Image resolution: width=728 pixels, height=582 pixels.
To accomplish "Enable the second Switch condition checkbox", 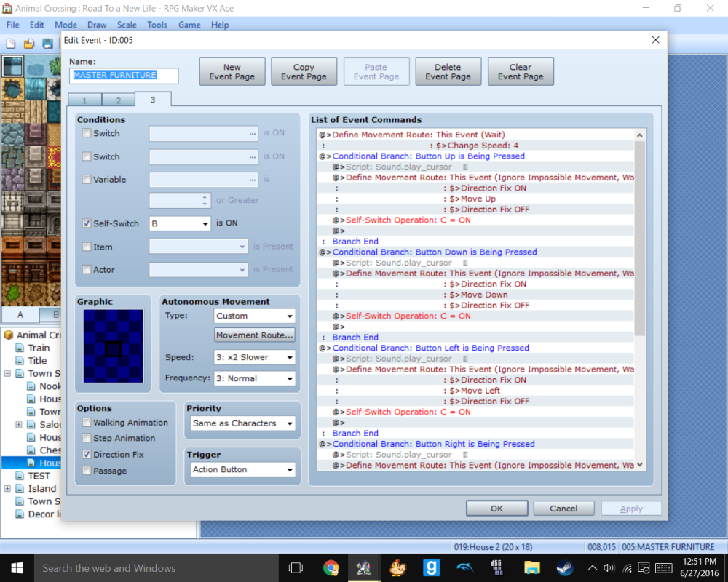I will (87, 156).
